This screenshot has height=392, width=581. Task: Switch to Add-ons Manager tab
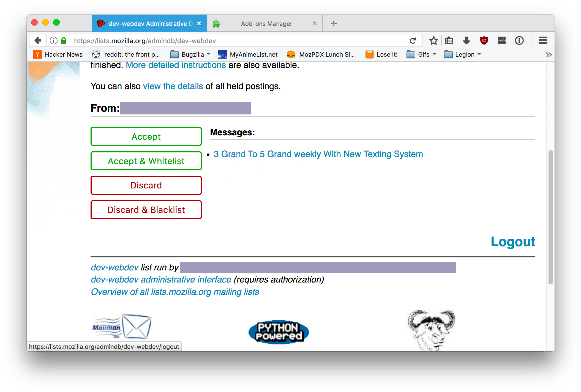tap(265, 24)
